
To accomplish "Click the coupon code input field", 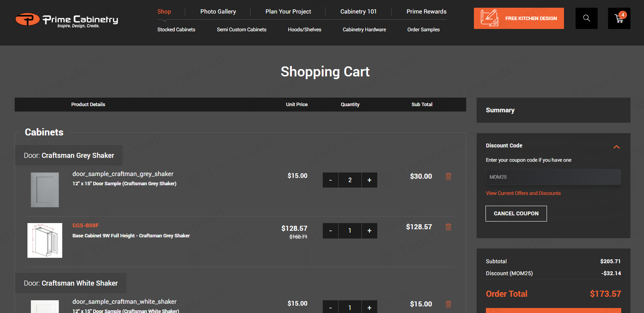I will [554, 177].
